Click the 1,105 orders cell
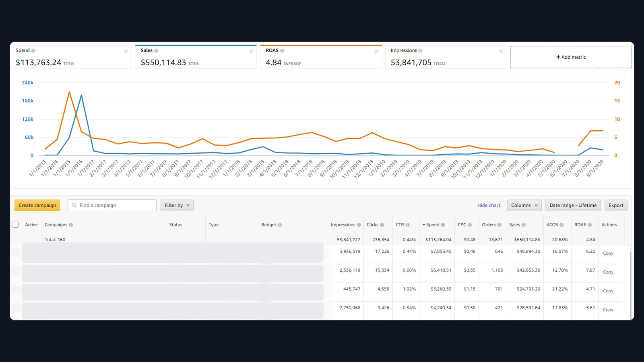644x362 pixels. (497, 270)
